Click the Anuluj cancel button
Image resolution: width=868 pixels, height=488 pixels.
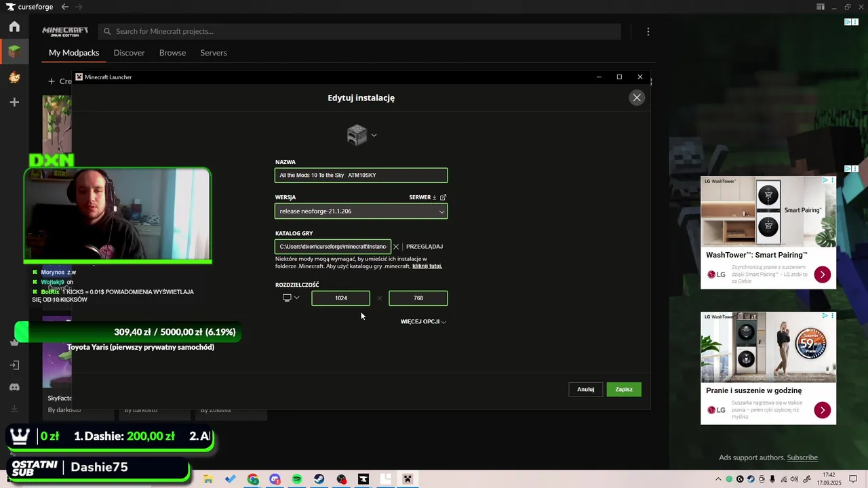[x=586, y=389]
